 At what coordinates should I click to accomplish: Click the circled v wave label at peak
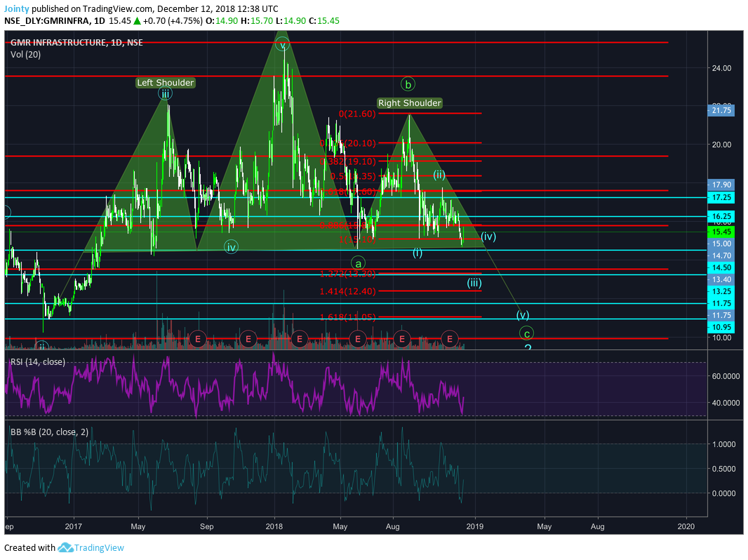pyautogui.click(x=282, y=45)
